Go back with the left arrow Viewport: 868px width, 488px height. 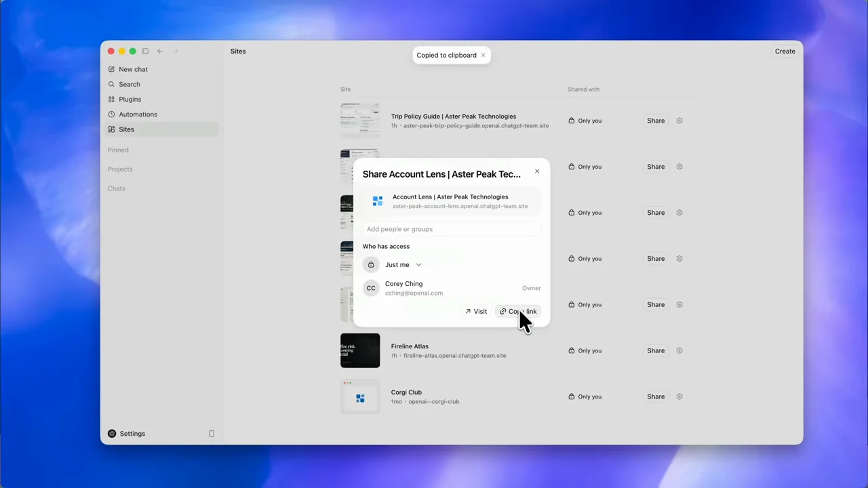[x=160, y=52]
